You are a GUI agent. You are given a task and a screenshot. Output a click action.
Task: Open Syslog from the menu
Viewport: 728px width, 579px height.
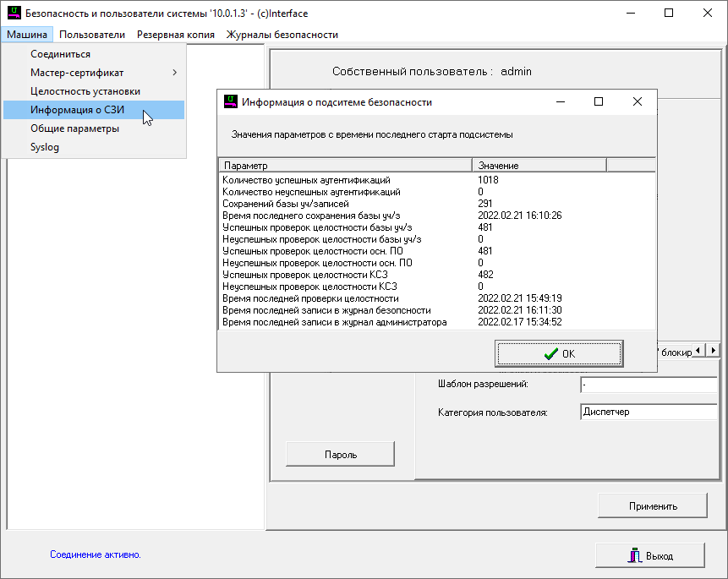tap(45, 147)
